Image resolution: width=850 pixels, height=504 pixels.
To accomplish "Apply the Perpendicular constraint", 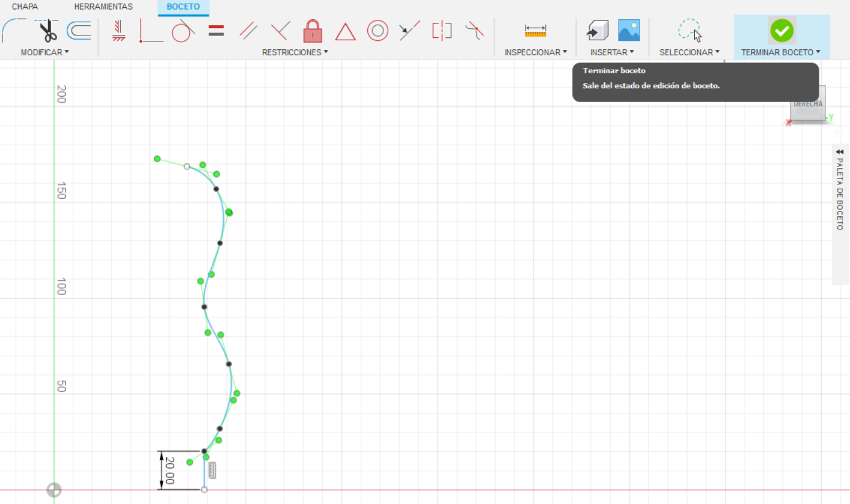I will pos(280,30).
